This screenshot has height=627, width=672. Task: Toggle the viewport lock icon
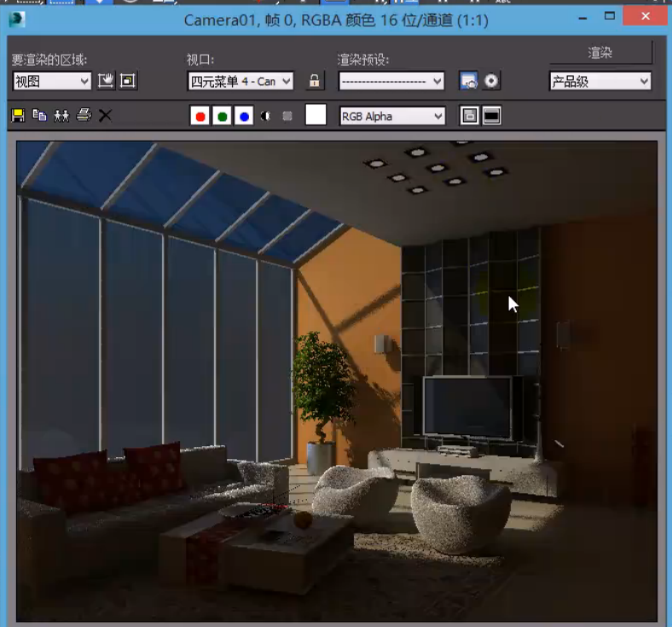tap(315, 81)
